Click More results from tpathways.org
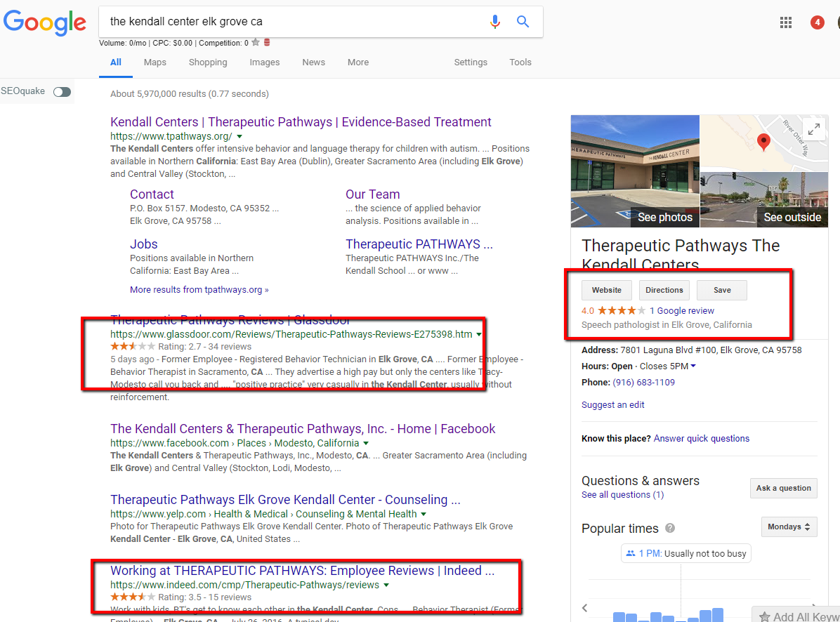 (199, 290)
